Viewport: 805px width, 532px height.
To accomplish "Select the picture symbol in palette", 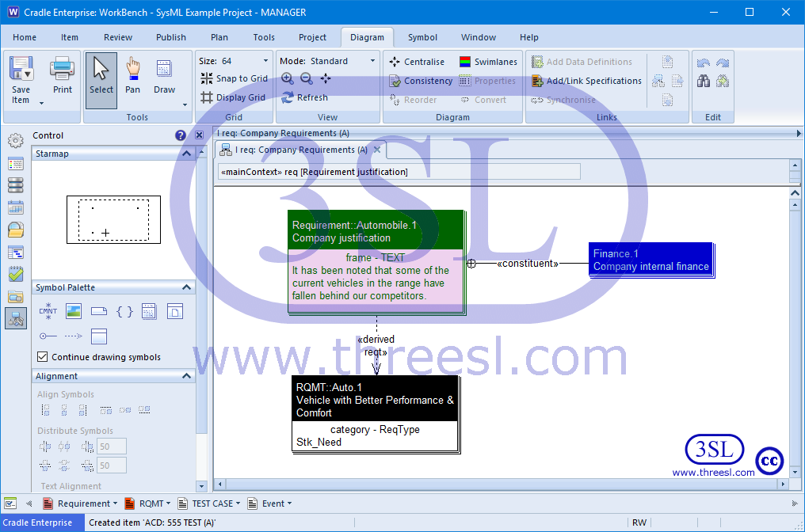I will point(74,311).
